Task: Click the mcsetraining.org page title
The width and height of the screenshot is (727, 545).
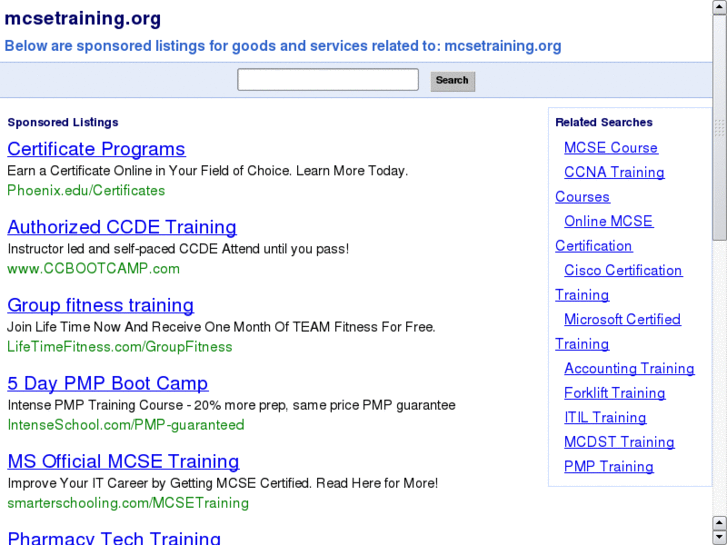Action: (x=83, y=19)
